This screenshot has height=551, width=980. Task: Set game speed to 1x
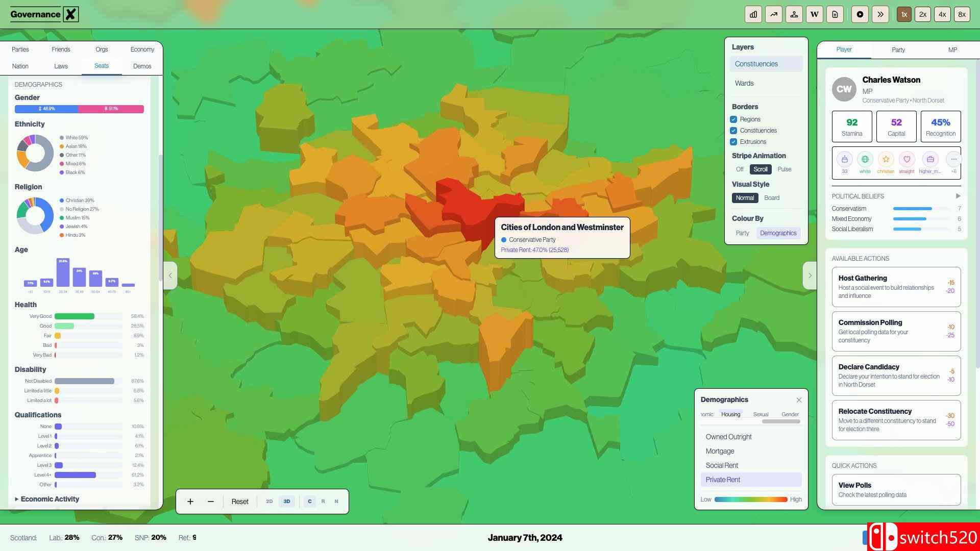pos(904,14)
